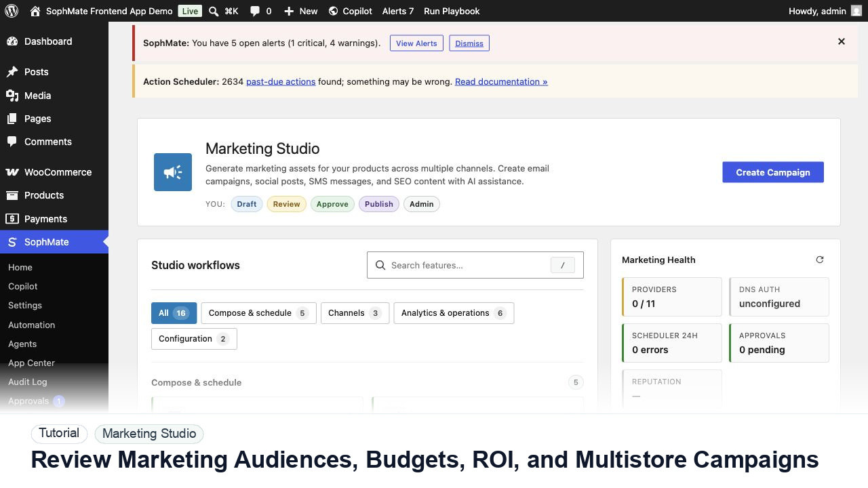Click the Review role badge

[x=286, y=204]
